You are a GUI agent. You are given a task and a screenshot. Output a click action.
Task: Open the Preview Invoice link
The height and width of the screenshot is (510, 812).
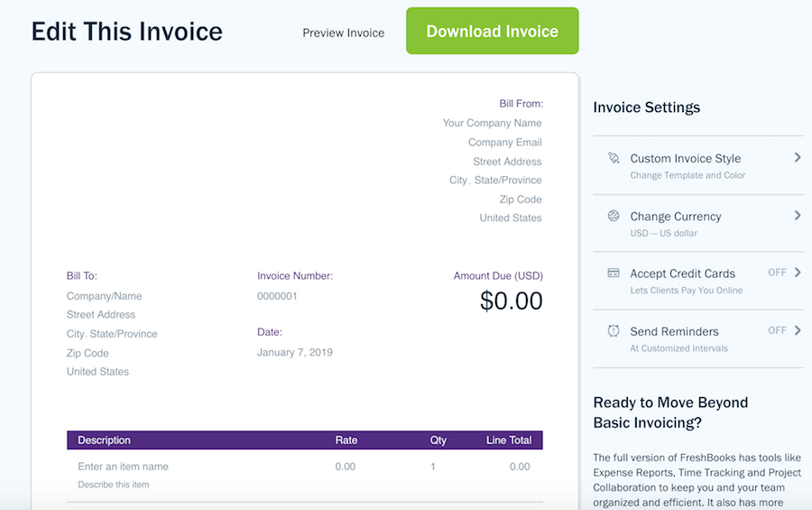pyautogui.click(x=344, y=33)
